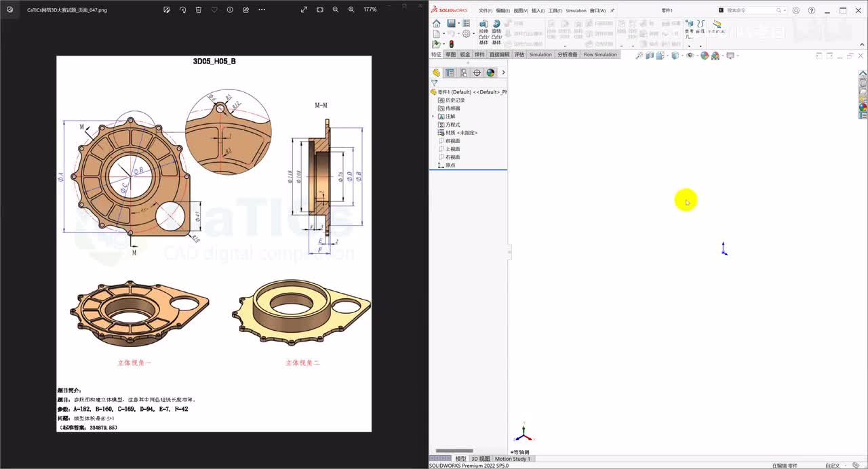Select 旋转凸台/基体 revolve boss tool
868x469 pixels.
[x=496, y=32]
